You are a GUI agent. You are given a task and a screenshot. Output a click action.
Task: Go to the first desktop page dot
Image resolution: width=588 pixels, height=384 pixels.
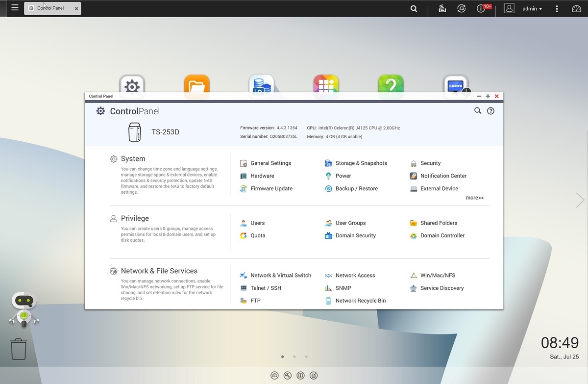282,357
